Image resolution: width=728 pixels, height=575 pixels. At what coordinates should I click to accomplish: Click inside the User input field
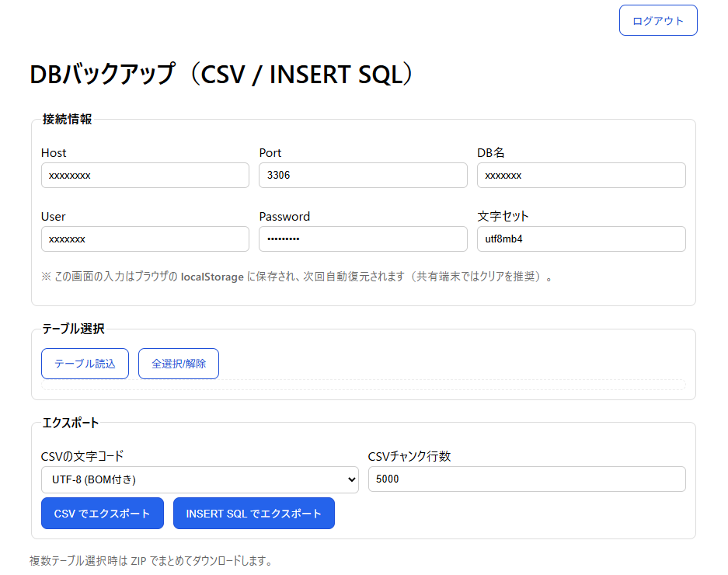pos(145,239)
